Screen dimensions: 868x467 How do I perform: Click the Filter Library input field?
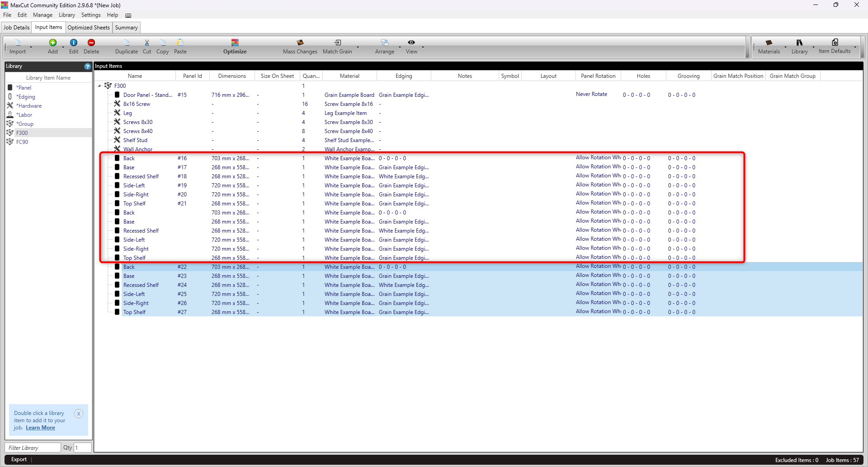33,448
